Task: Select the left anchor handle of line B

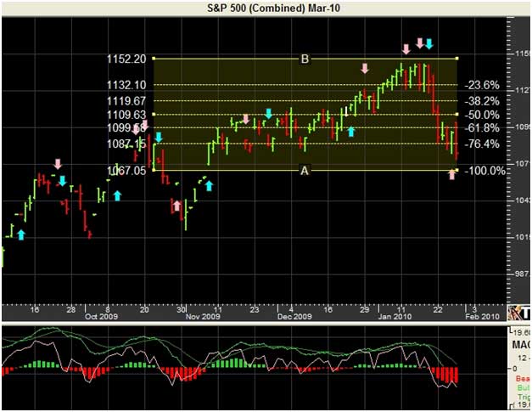Action: tap(154, 59)
